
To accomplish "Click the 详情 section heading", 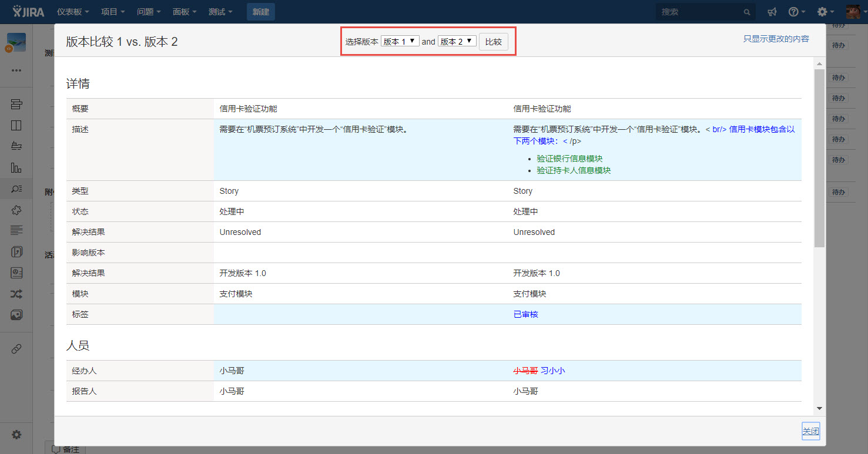I will pyautogui.click(x=78, y=84).
